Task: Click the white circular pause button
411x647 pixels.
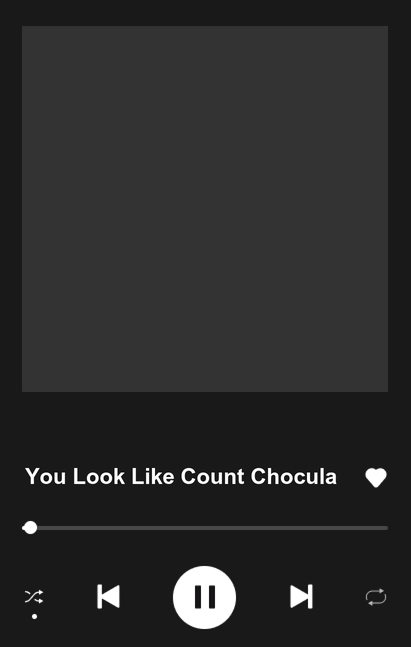Action: (x=204, y=597)
